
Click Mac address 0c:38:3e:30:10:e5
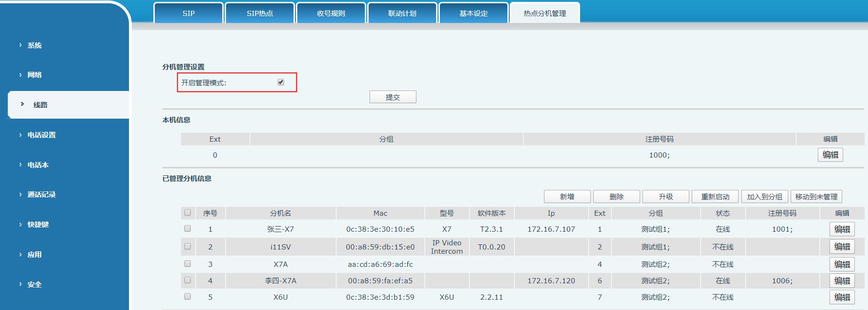(x=380, y=229)
